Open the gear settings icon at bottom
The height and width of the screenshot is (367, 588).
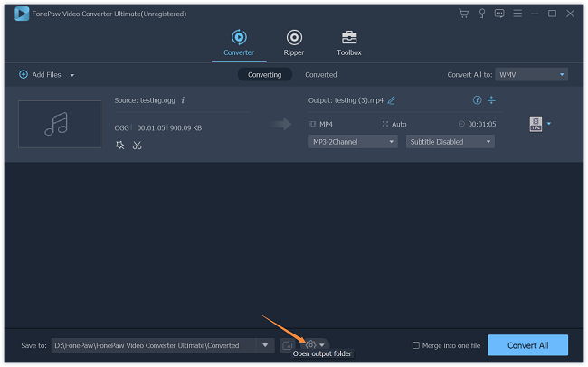click(x=311, y=344)
